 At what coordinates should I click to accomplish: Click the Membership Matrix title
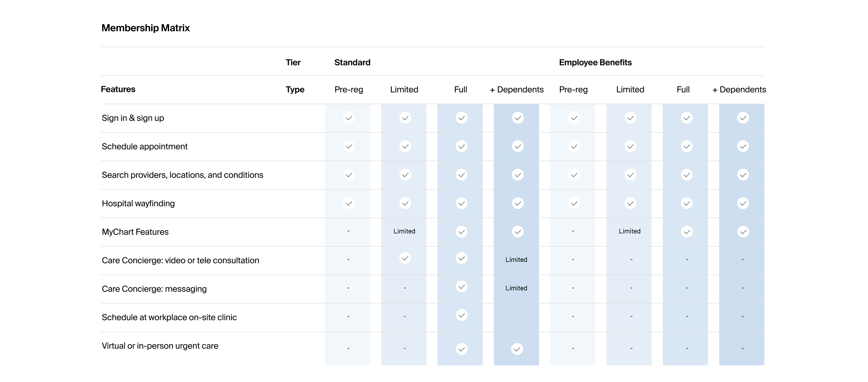click(146, 28)
